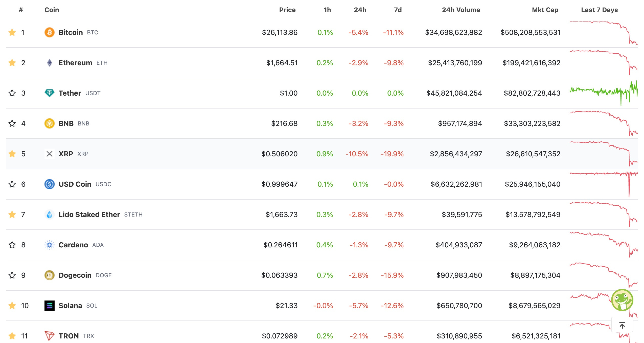
Task: Sort by 7d change column
Action: pos(398,10)
